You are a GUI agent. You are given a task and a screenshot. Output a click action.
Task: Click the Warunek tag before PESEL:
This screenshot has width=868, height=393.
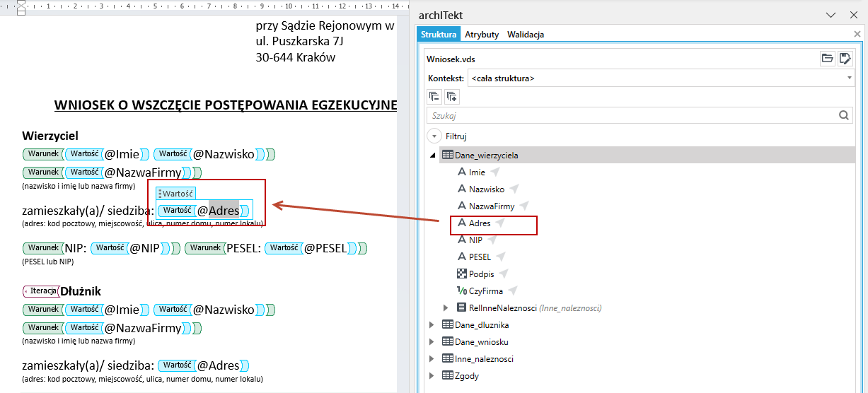tap(205, 248)
